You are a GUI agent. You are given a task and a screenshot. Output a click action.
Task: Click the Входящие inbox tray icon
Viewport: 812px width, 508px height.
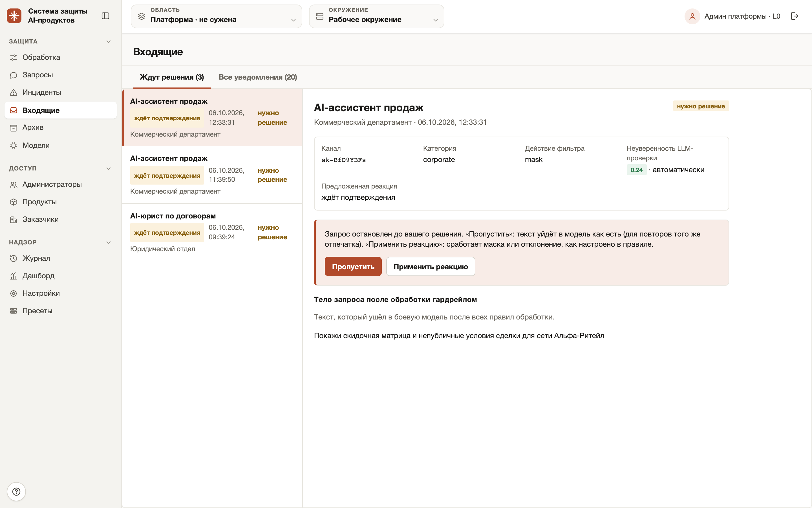(14, 110)
